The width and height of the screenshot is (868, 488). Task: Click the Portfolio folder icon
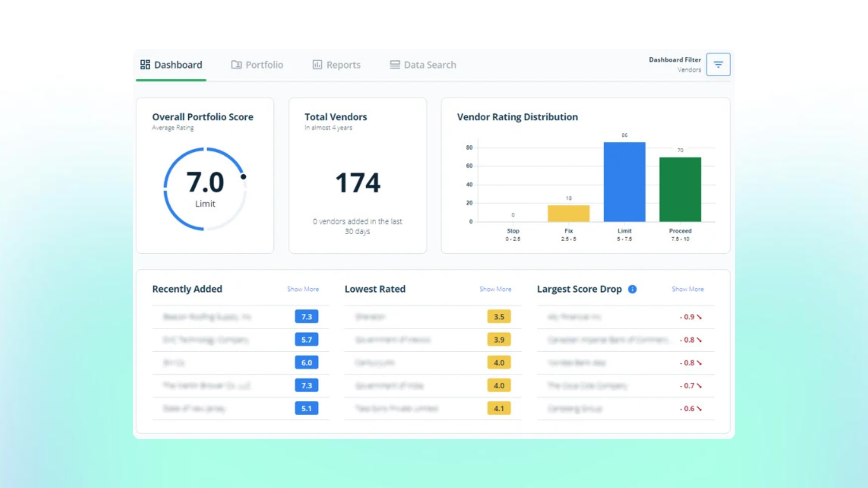click(x=236, y=65)
